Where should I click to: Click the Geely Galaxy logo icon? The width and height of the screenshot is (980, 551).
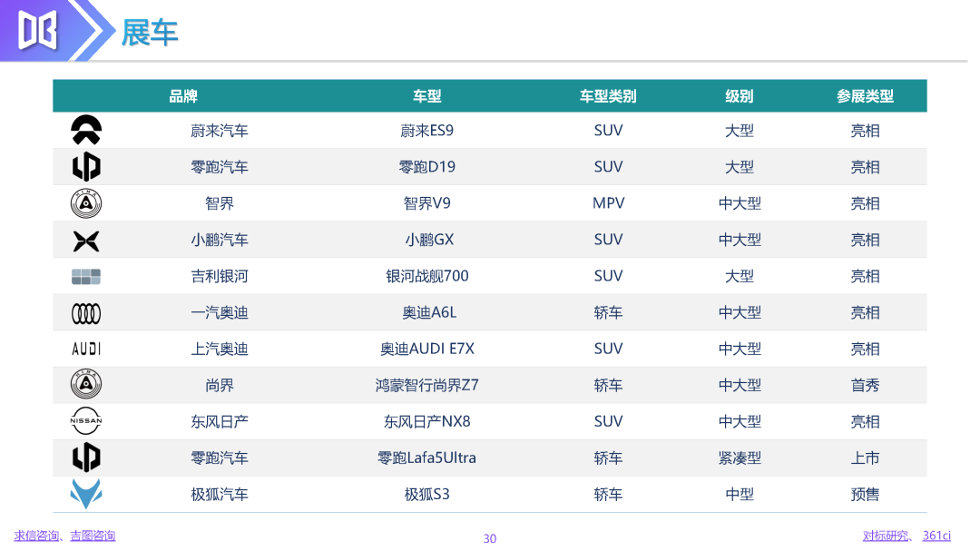click(86, 277)
